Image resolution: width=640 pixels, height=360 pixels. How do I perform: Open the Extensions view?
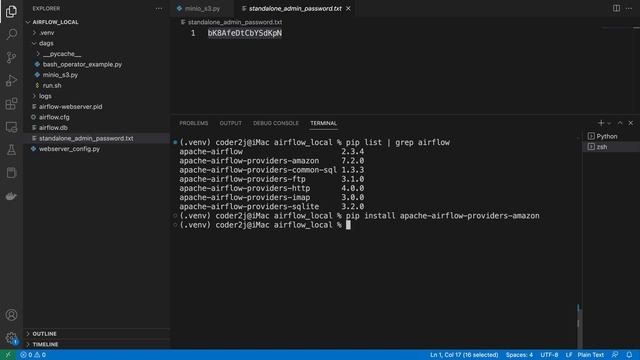(x=11, y=104)
